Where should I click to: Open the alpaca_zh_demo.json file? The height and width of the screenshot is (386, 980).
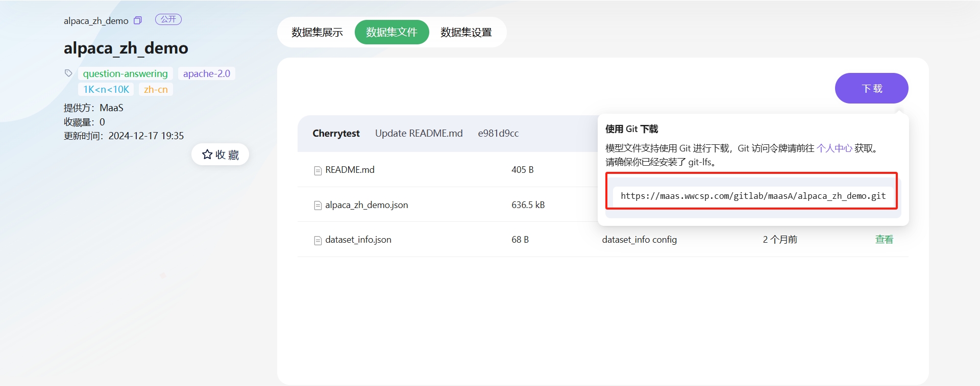tap(366, 205)
